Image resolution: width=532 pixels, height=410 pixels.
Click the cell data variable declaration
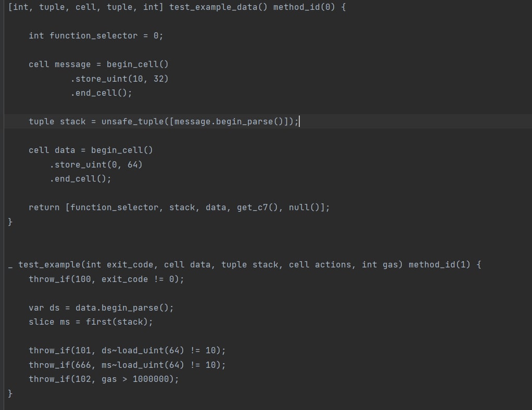tap(52, 150)
